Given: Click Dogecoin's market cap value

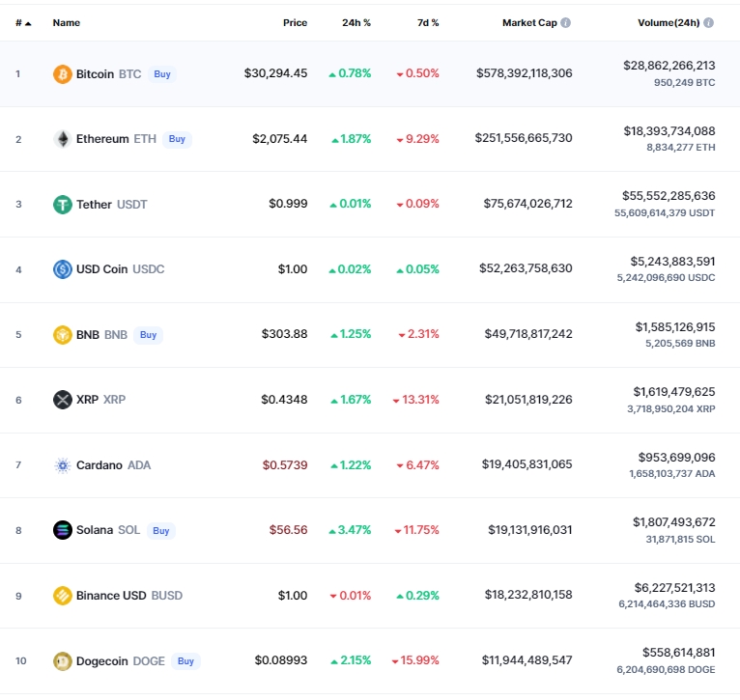Looking at the screenshot, I should pos(527,660).
